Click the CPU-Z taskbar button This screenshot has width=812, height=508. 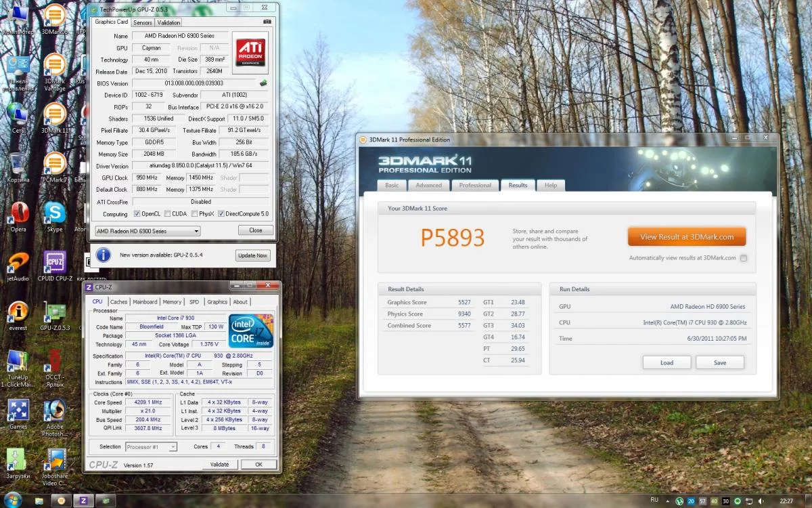click(x=83, y=501)
